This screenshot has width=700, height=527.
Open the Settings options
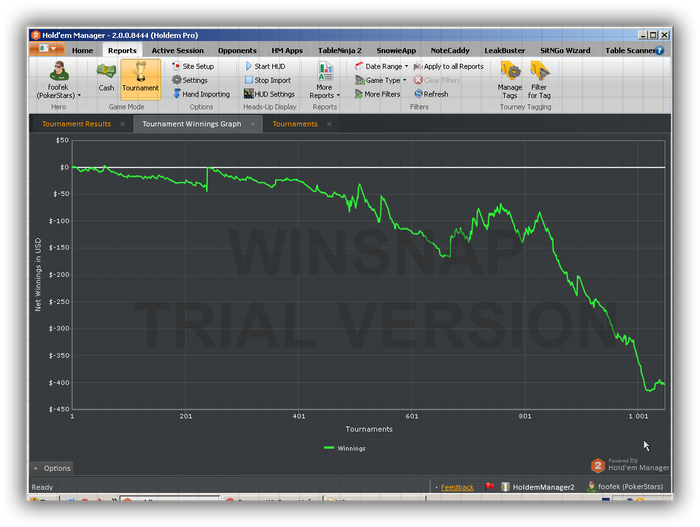pos(190,80)
